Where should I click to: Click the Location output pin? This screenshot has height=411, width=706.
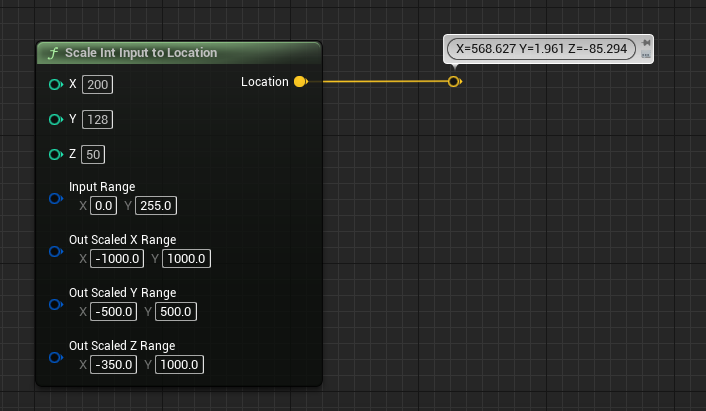coord(300,81)
